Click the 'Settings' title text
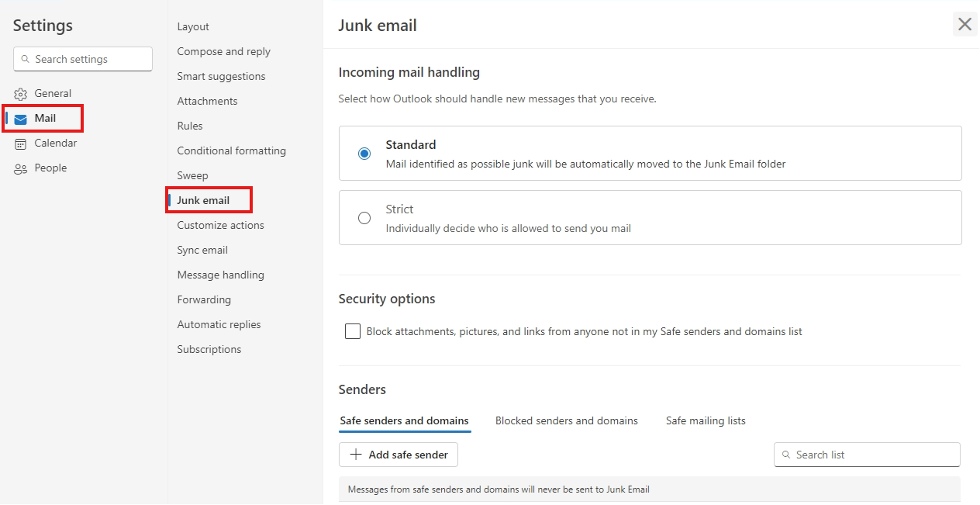The height and width of the screenshot is (505, 980). click(43, 26)
